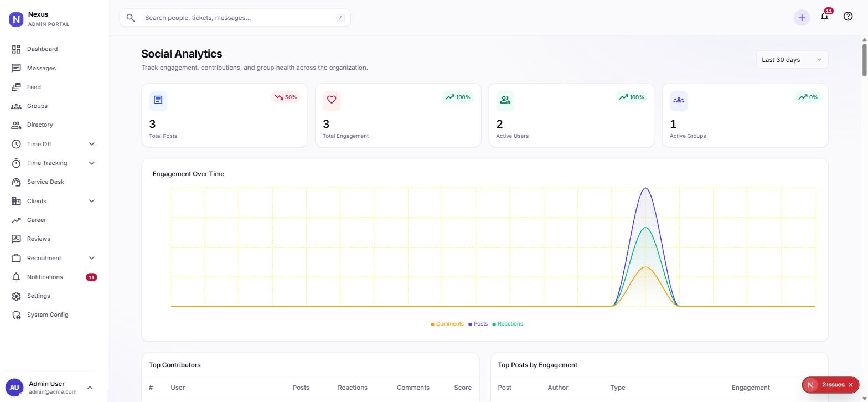Click the admin@acme.com email text
The width and height of the screenshot is (868, 402).
(53, 392)
